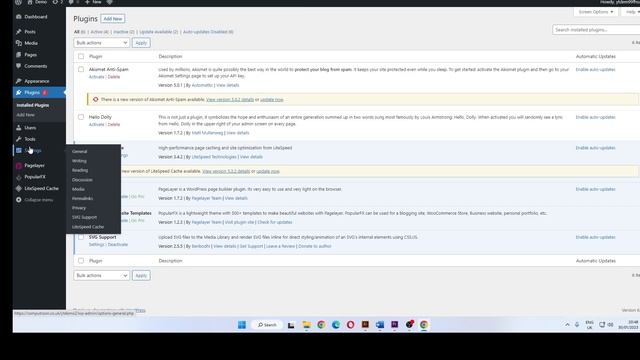Click the Users person icon
640x360 pixels.
[18, 127]
